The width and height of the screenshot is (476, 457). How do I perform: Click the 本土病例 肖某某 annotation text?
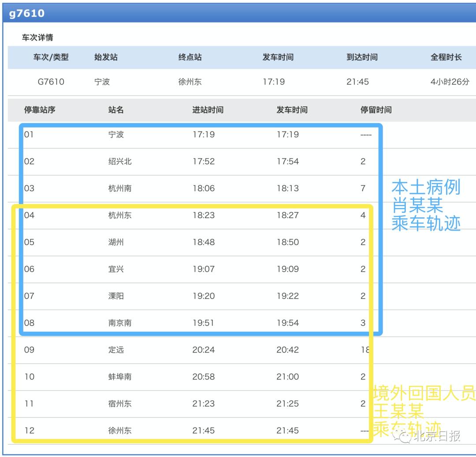[425, 205]
